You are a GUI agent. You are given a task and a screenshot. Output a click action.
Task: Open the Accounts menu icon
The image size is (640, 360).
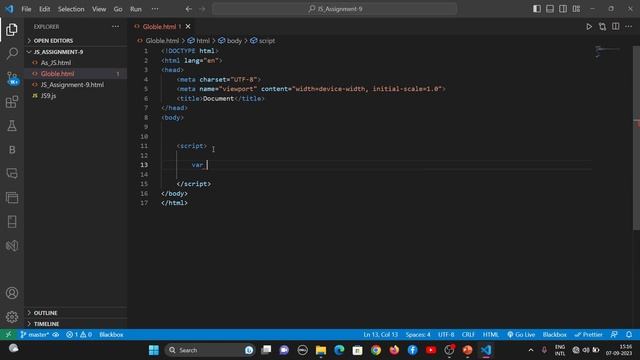(12, 293)
